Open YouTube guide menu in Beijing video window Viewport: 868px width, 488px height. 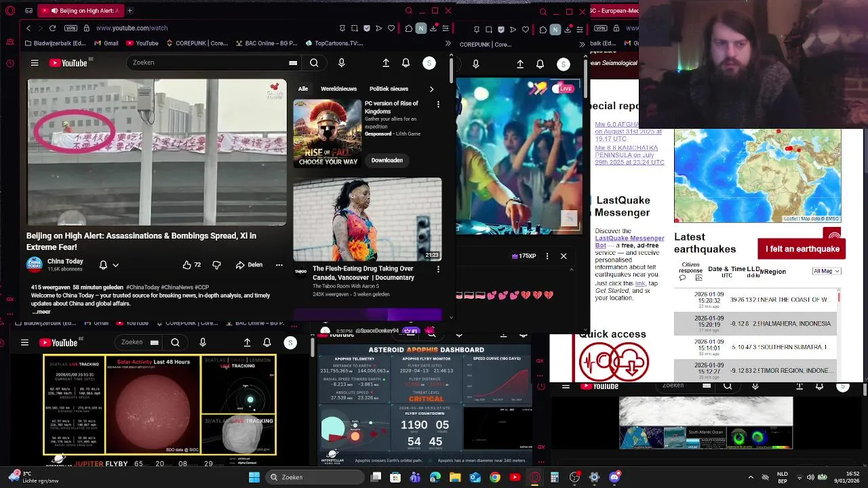click(x=35, y=63)
